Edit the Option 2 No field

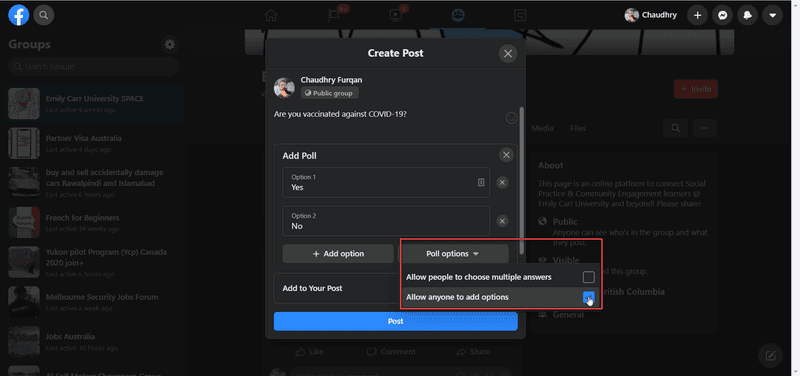(x=386, y=221)
